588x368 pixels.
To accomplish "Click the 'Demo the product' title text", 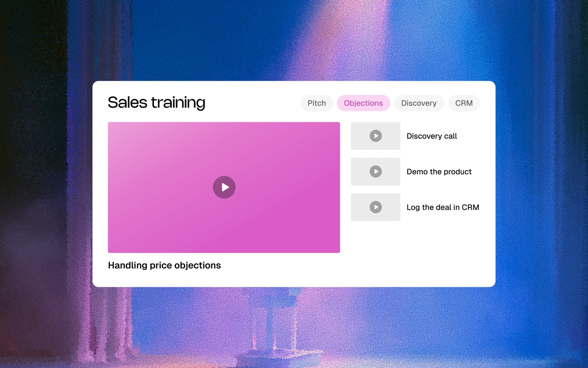I will coord(439,172).
